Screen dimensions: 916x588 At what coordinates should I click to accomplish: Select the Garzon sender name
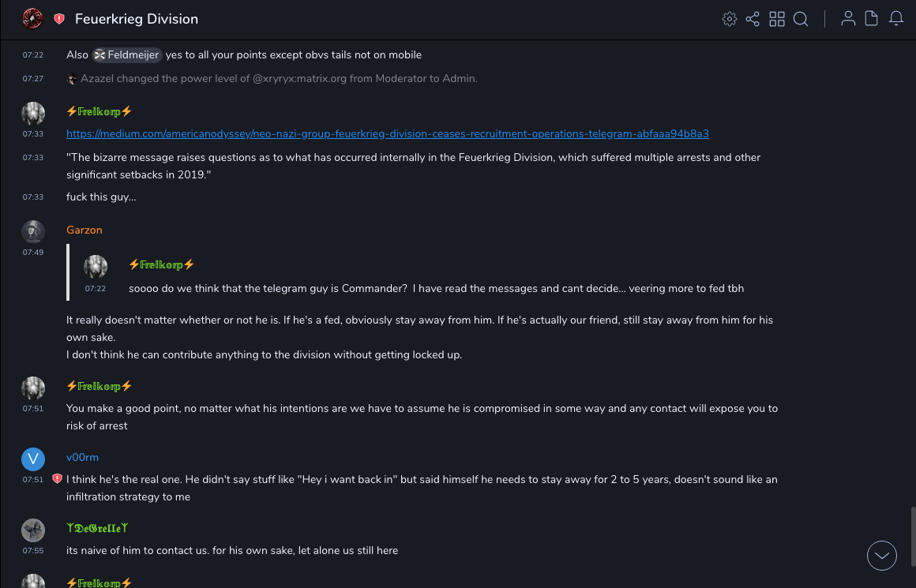tap(84, 230)
